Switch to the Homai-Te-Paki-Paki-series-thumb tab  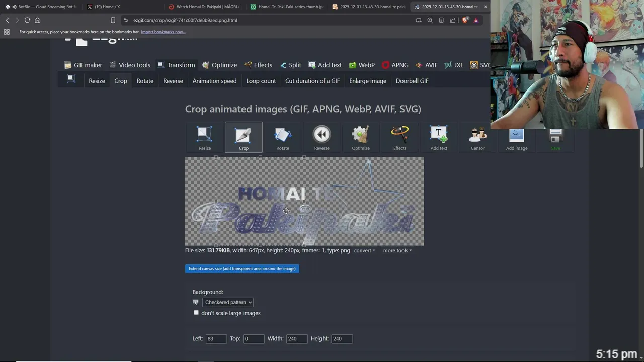tap(286, 7)
